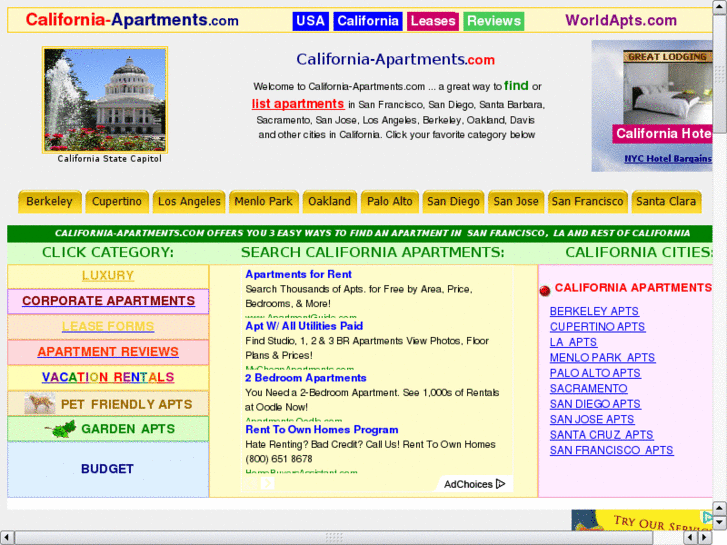Open LA APTS link

coord(574,342)
